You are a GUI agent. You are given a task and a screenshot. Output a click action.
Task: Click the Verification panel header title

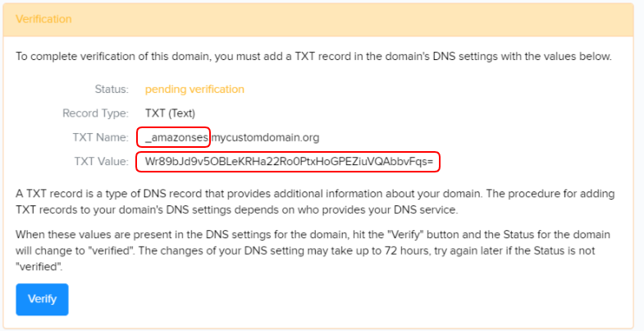pos(43,18)
